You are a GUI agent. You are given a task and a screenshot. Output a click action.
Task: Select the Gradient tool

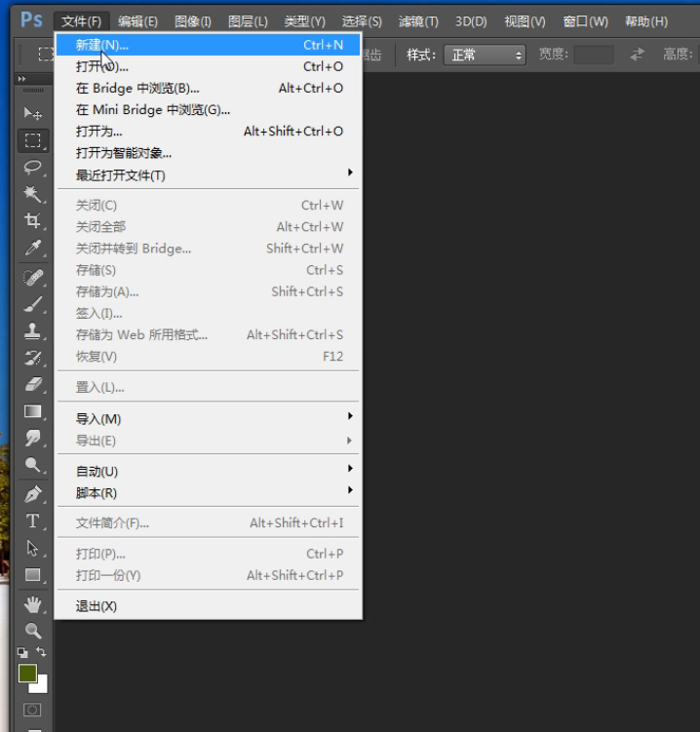[x=33, y=411]
